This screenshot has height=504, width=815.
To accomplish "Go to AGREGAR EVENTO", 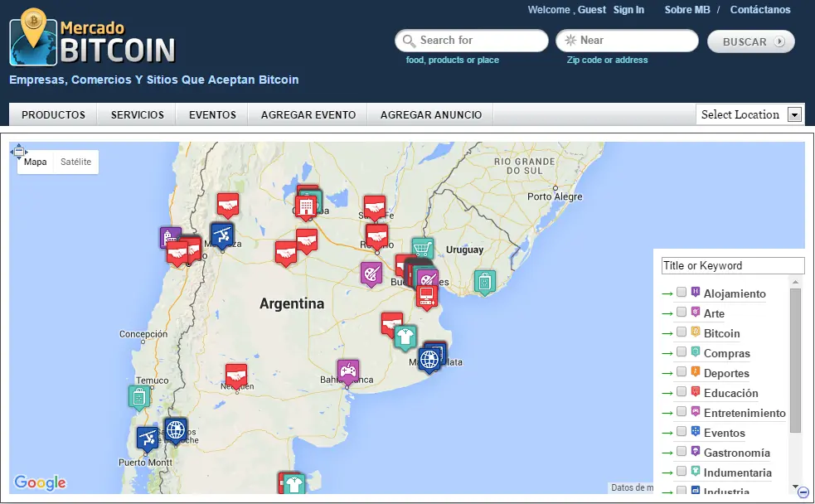I will pos(308,114).
